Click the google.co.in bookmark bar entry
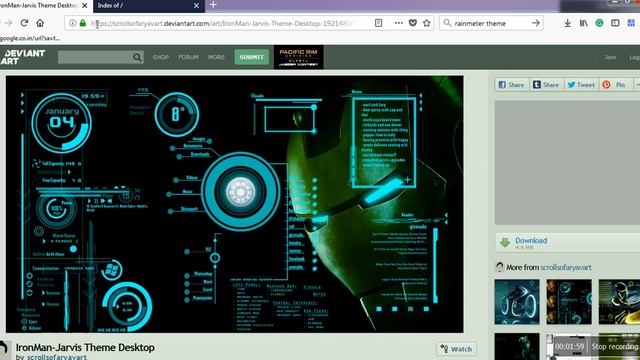 pos(30,38)
